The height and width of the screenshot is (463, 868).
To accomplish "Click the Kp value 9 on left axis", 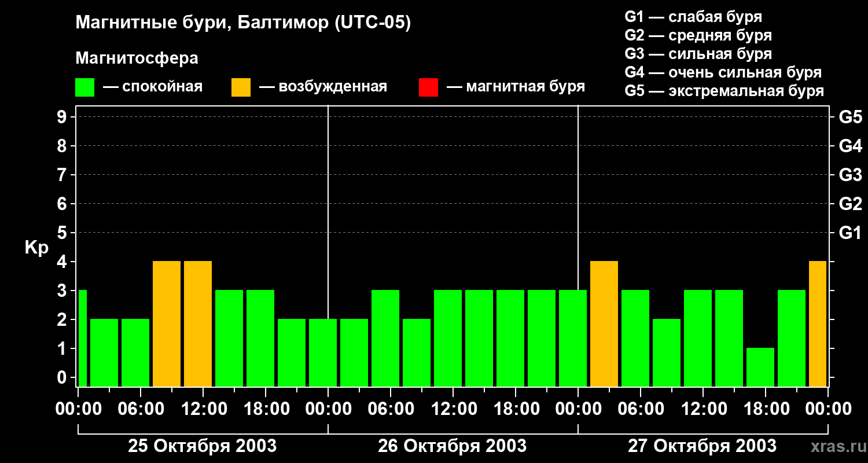I will (x=63, y=117).
